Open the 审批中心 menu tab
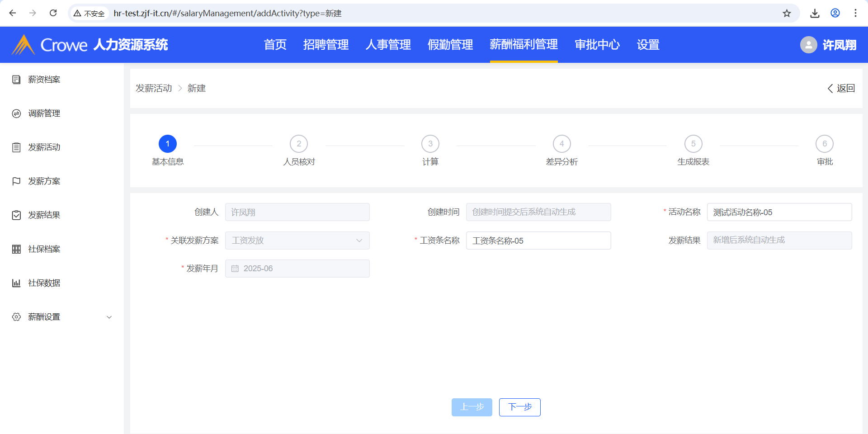The image size is (868, 434). point(597,45)
